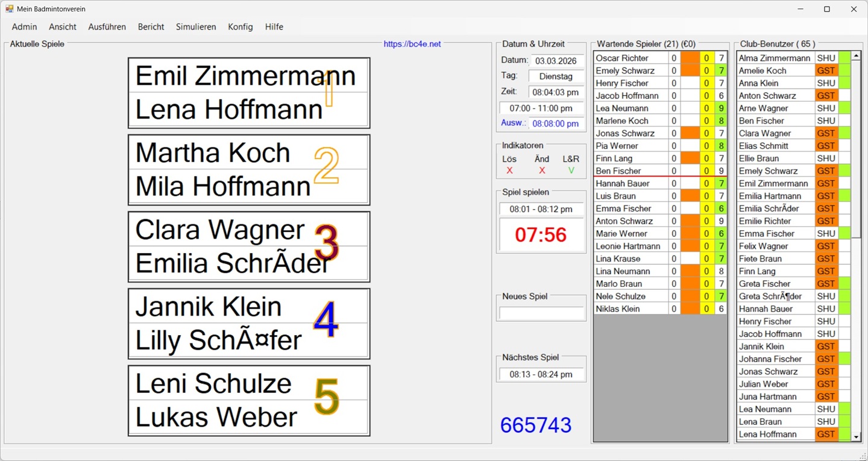Open the Konfig menu
This screenshot has height=461, width=868.
[x=241, y=27]
